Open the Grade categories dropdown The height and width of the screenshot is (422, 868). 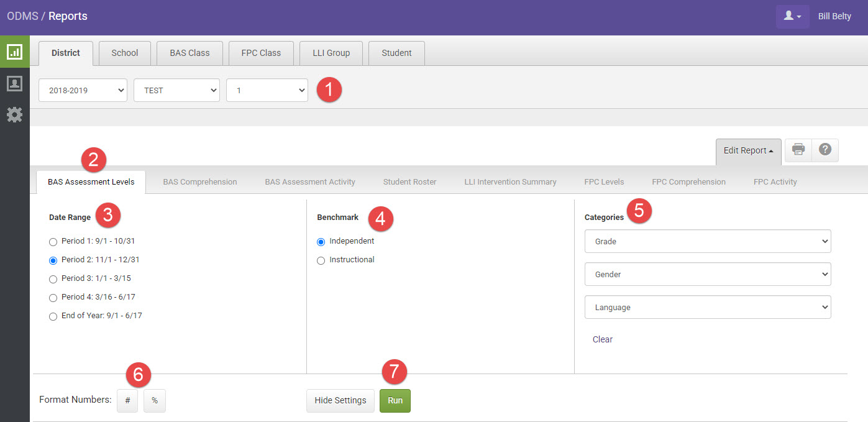[707, 241]
